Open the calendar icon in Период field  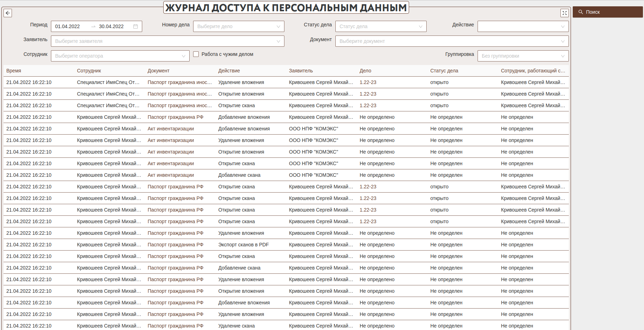click(136, 26)
